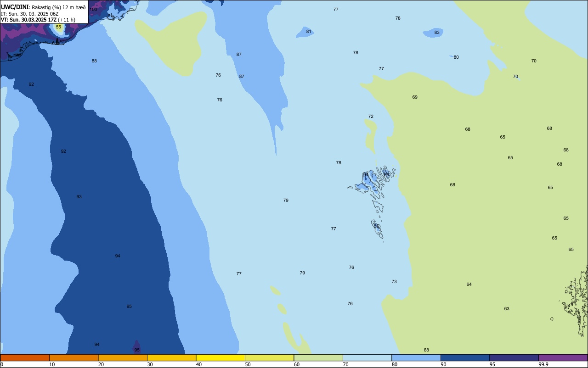The image size is (588, 368).
Task: Click the 'VT: Sun. 30.03.2025 17Z (+11 h)' line
Action: (x=38, y=20)
